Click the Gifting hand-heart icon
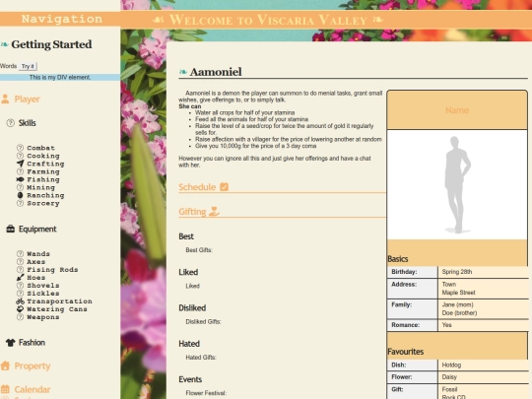532x399 pixels. 214,212
